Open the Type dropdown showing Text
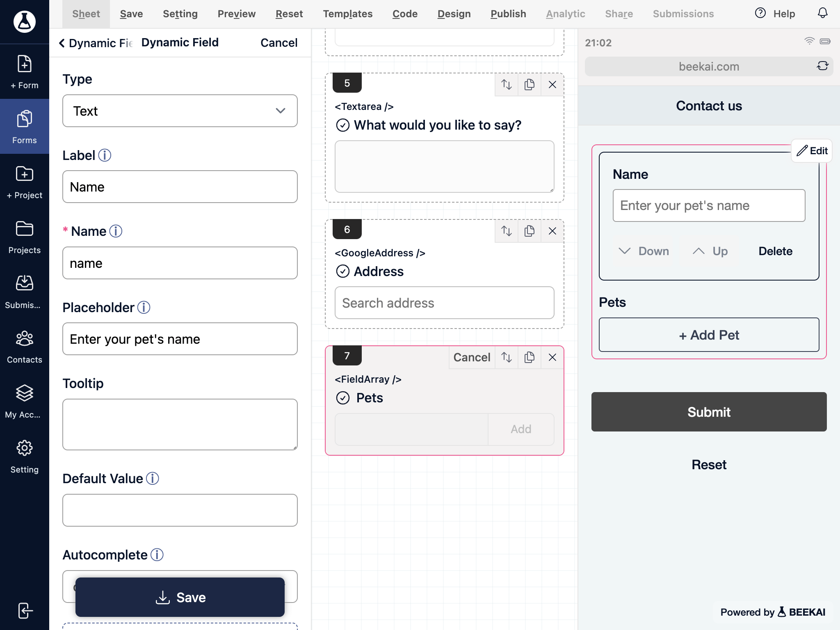This screenshot has width=840, height=630. coord(180,111)
